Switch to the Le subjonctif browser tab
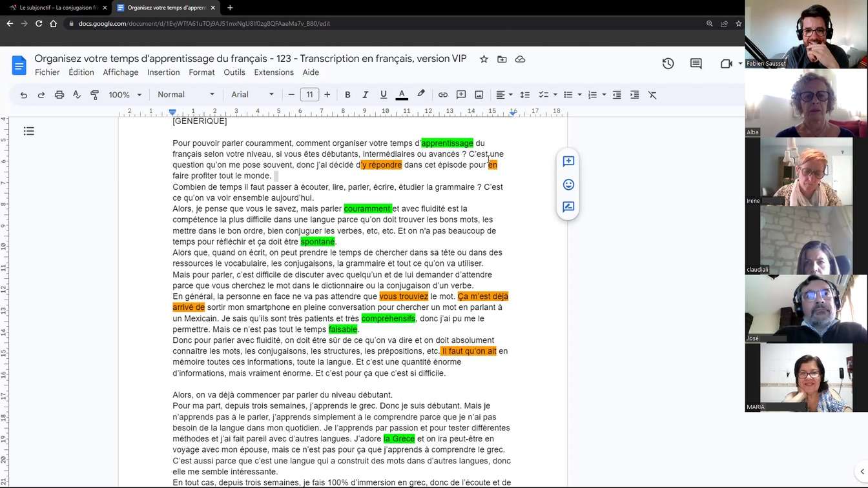Viewport: 868px width, 488px height. 57,8
